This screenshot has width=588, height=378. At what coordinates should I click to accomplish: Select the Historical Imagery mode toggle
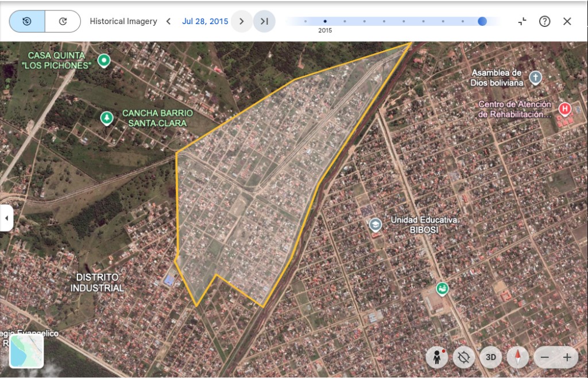click(x=28, y=21)
